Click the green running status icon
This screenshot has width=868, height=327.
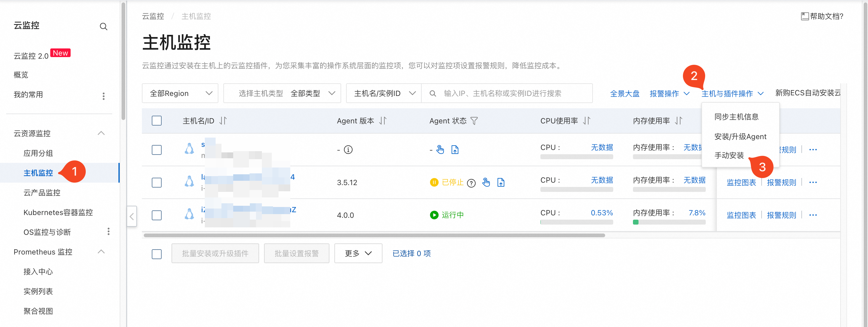(x=434, y=215)
